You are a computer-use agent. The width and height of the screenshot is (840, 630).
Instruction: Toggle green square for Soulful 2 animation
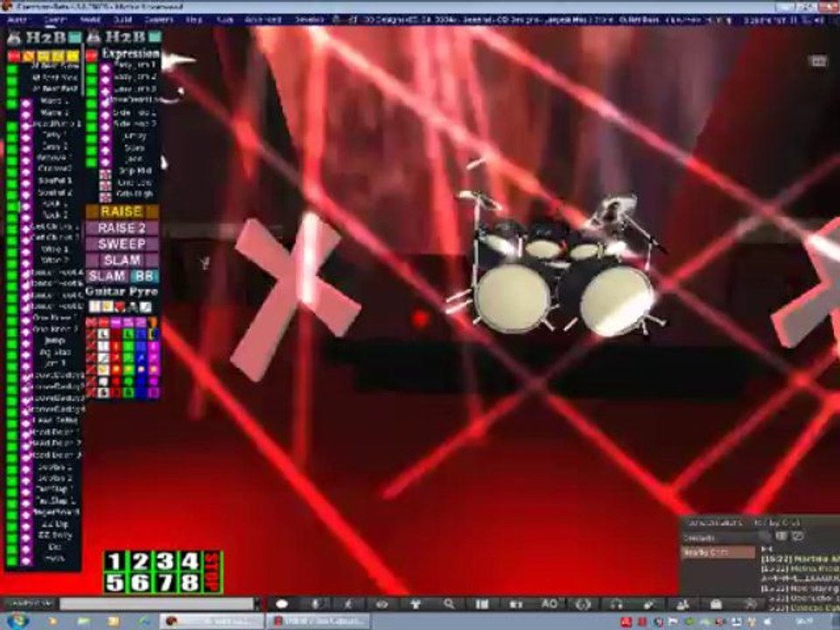click(x=11, y=195)
